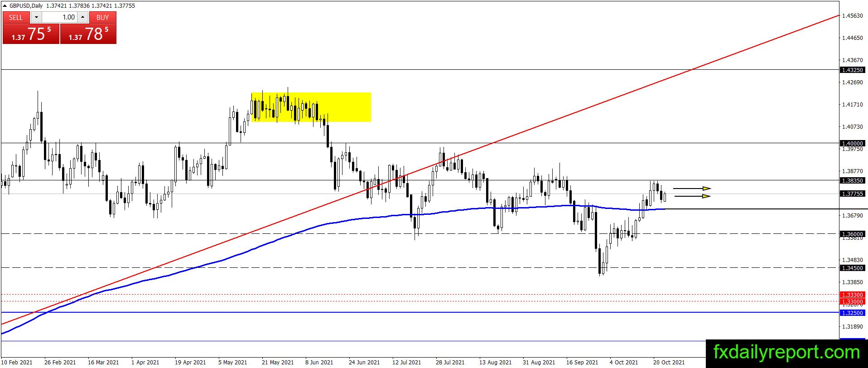Select the yellow highlighted rectangle on chart

[311, 107]
